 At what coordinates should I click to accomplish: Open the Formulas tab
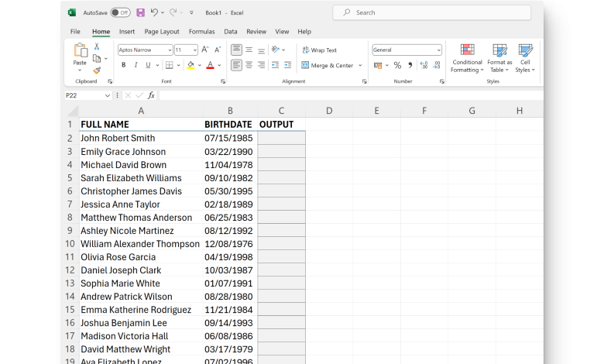click(x=201, y=32)
